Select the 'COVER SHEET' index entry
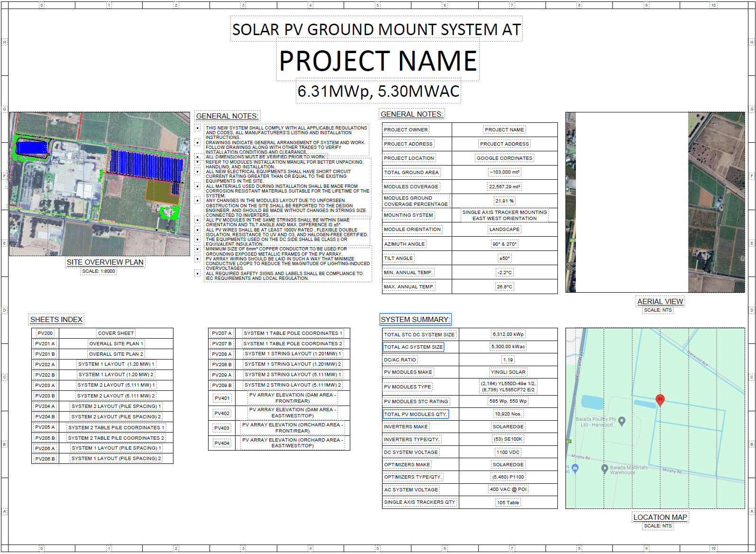 click(116, 333)
